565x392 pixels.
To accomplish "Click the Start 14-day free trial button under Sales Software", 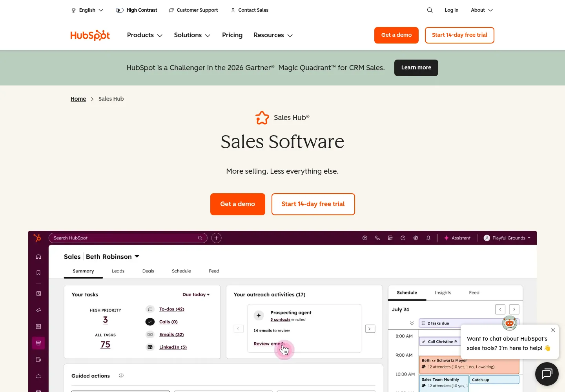I will coord(313,204).
